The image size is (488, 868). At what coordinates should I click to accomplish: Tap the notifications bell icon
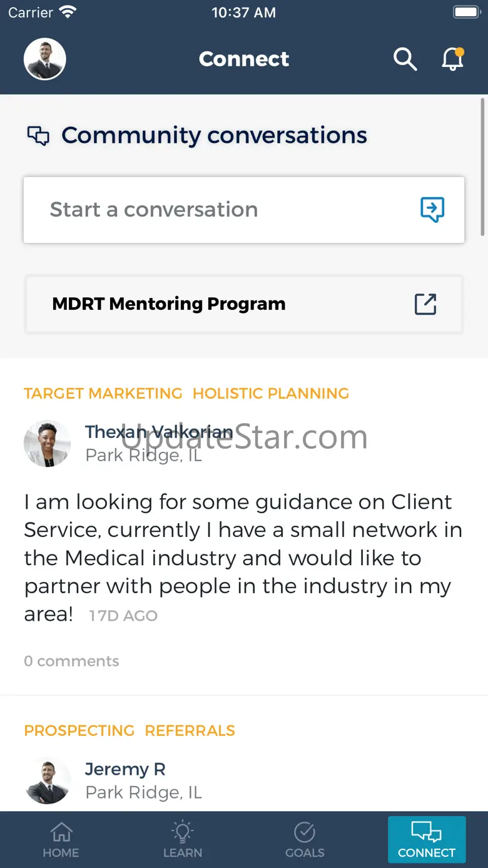[452, 59]
